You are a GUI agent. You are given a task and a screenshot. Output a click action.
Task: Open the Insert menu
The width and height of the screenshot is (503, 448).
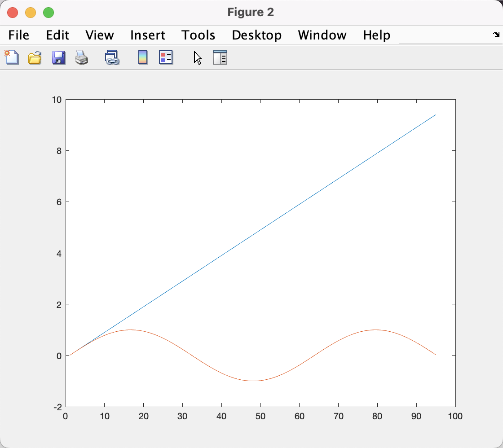pyautogui.click(x=148, y=35)
